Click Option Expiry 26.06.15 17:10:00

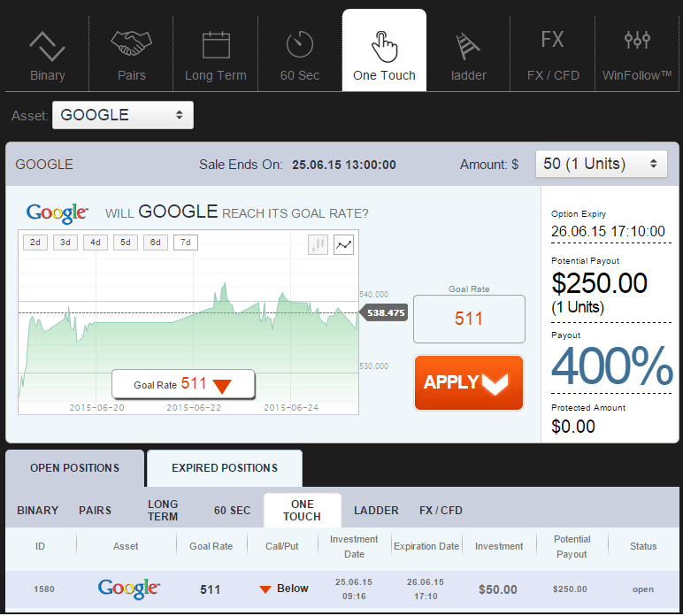608,231
